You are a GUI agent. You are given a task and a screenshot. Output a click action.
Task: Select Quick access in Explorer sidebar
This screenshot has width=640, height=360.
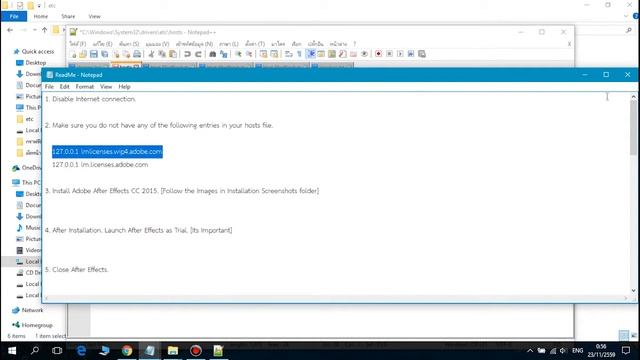38,51
